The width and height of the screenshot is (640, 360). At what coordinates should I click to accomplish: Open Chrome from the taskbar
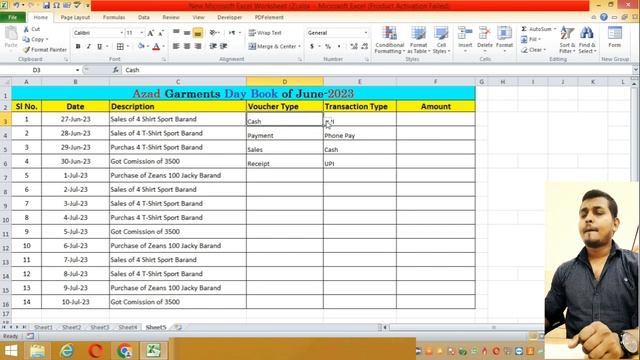(x=124, y=351)
